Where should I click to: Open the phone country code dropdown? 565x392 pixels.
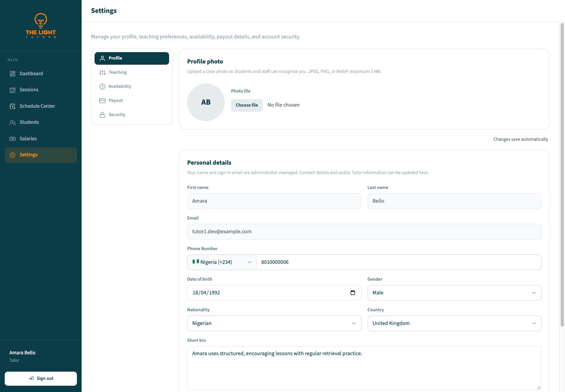click(222, 262)
